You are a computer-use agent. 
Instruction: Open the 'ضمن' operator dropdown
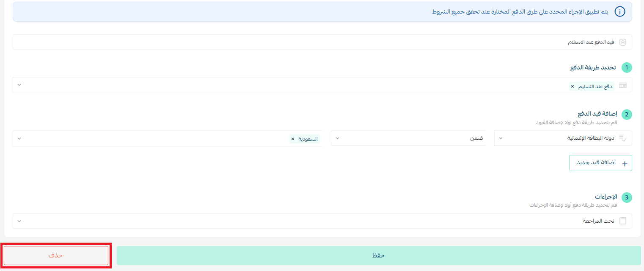coord(408,138)
